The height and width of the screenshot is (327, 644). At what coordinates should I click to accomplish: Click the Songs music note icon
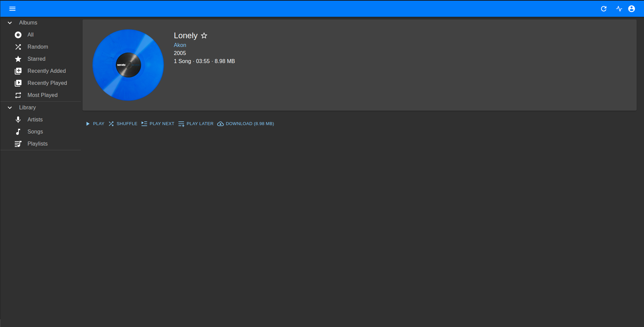pyautogui.click(x=18, y=131)
